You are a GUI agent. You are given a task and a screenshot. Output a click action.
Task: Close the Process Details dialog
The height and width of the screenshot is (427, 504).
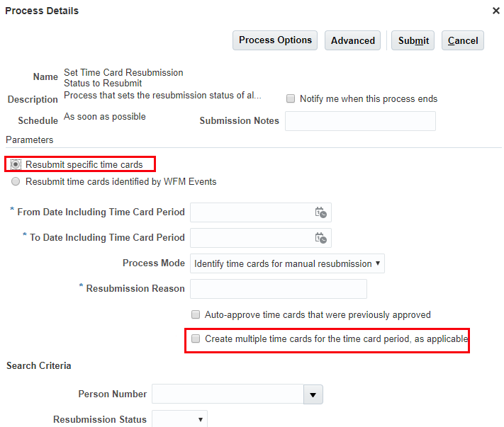pos(495,11)
